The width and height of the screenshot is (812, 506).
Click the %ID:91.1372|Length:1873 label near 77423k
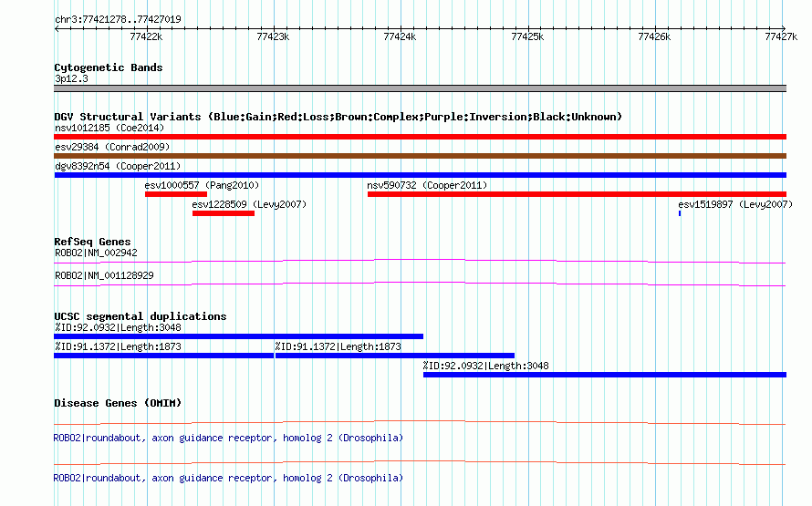click(x=338, y=346)
